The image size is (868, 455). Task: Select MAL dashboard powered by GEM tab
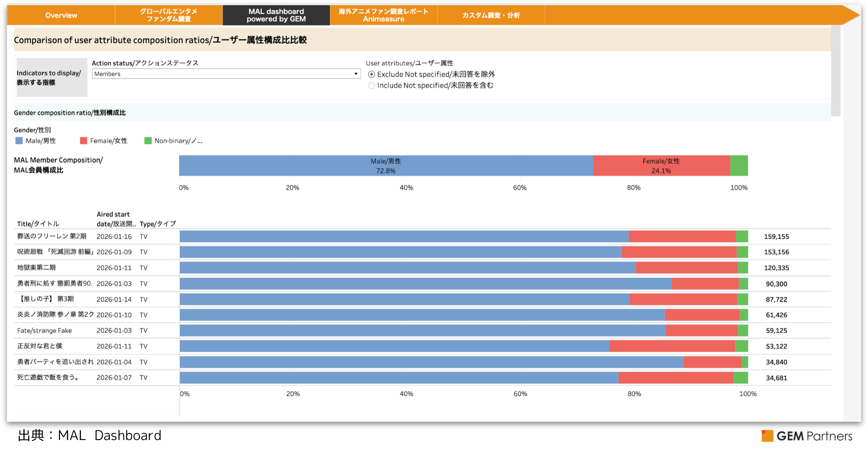pos(276,15)
